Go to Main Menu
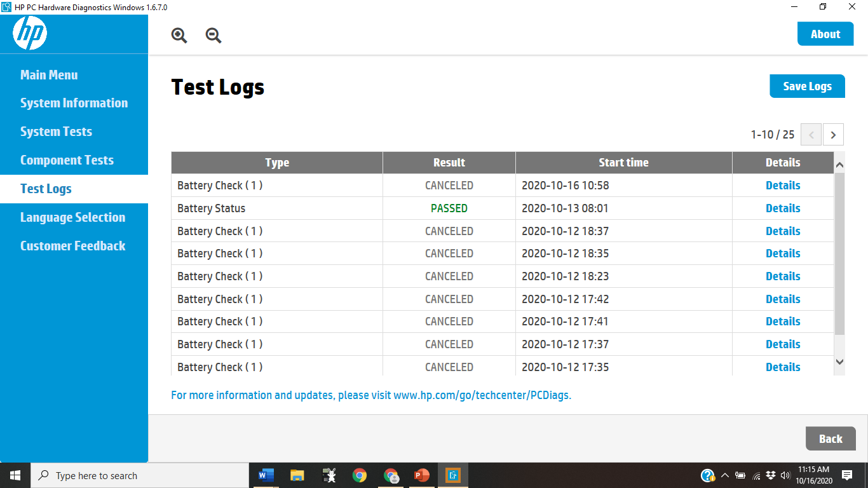The width and height of the screenshot is (868, 488). pyautogui.click(x=49, y=75)
